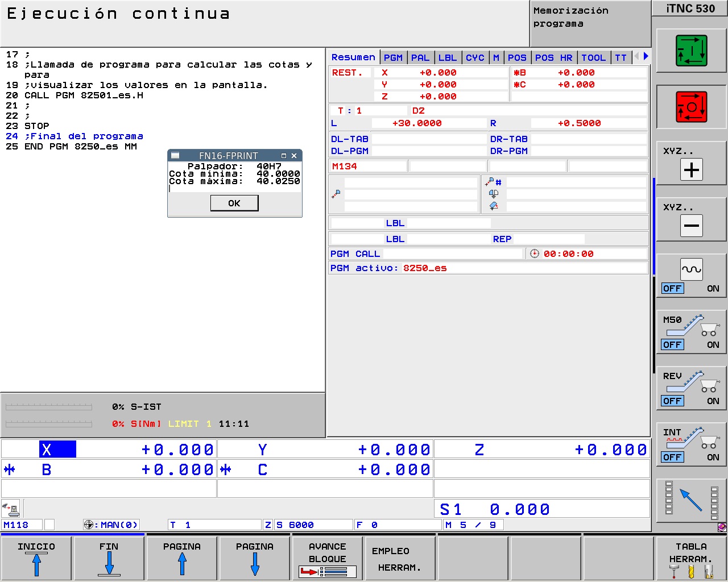
Task: Click the clock icon next to the program timer
Action: coord(535,253)
